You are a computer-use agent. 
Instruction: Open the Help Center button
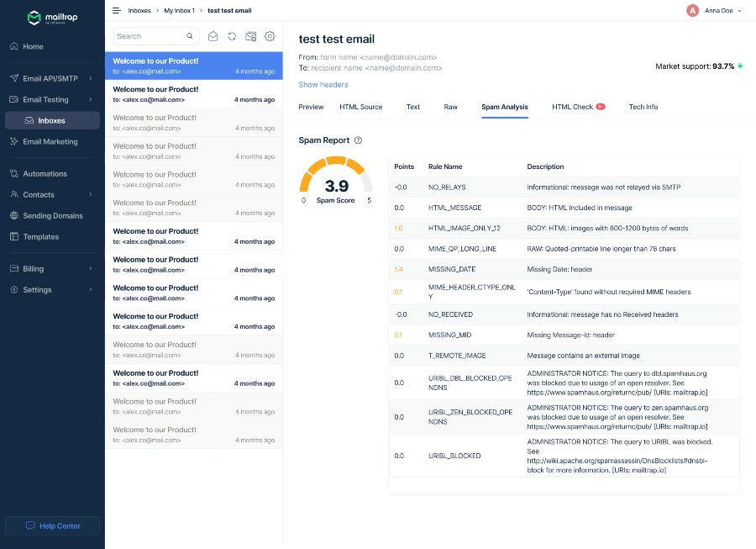(52, 525)
